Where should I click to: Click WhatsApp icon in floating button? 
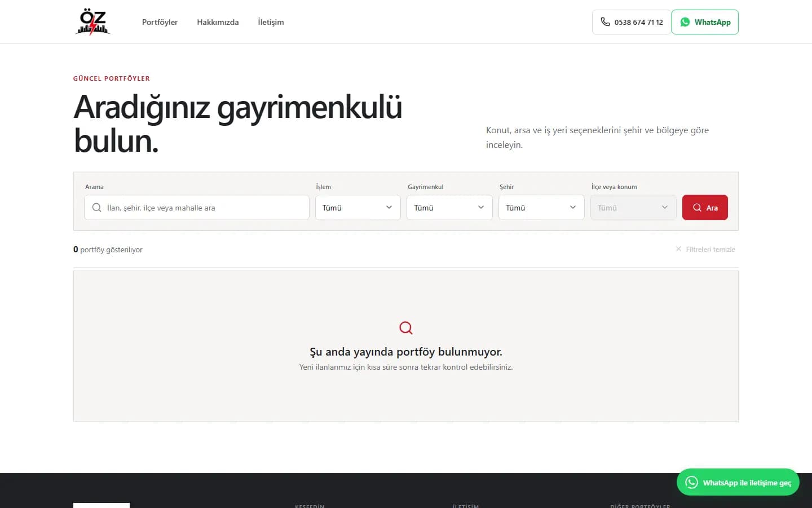tap(691, 483)
